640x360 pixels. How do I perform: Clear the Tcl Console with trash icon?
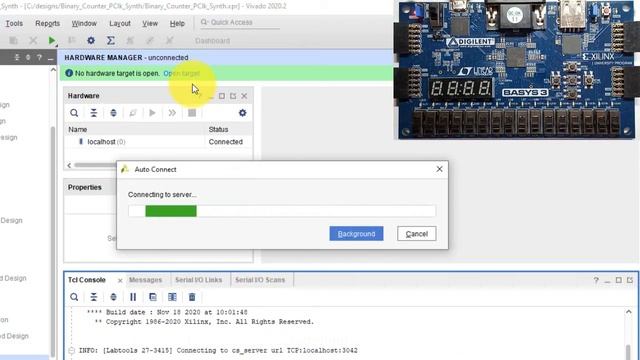(192, 297)
